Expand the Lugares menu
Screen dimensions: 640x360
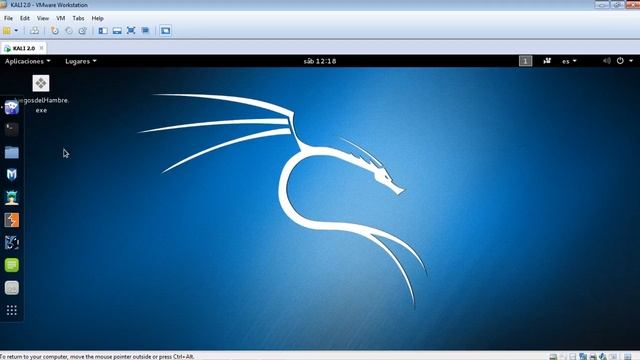[x=81, y=61]
